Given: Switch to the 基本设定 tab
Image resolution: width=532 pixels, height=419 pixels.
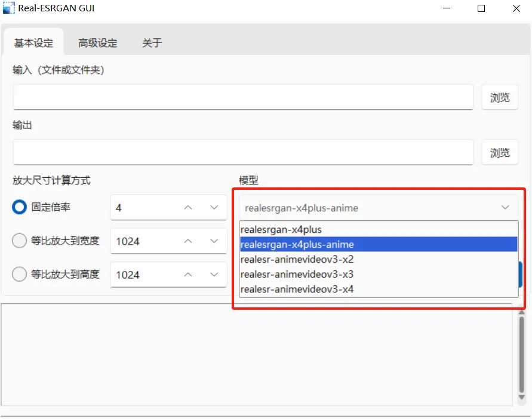Looking at the screenshot, I should point(33,43).
